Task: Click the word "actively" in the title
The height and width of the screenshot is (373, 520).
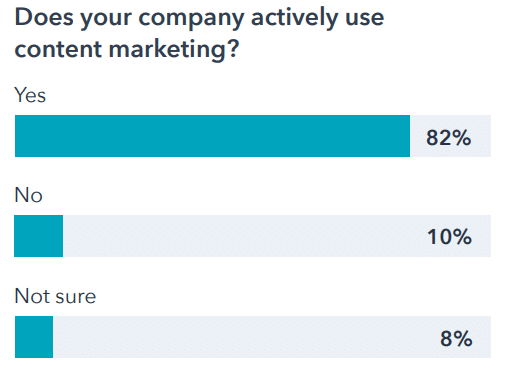Action: tap(295, 18)
